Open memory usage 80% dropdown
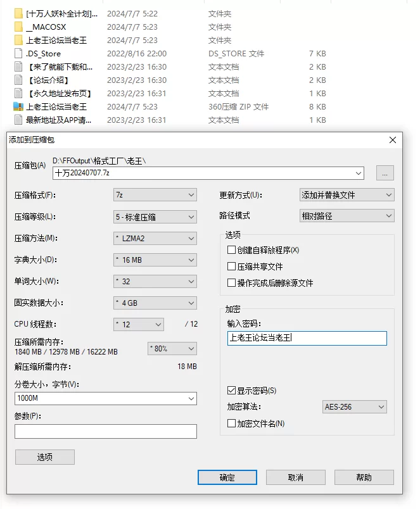 pyautogui.click(x=172, y=349)
